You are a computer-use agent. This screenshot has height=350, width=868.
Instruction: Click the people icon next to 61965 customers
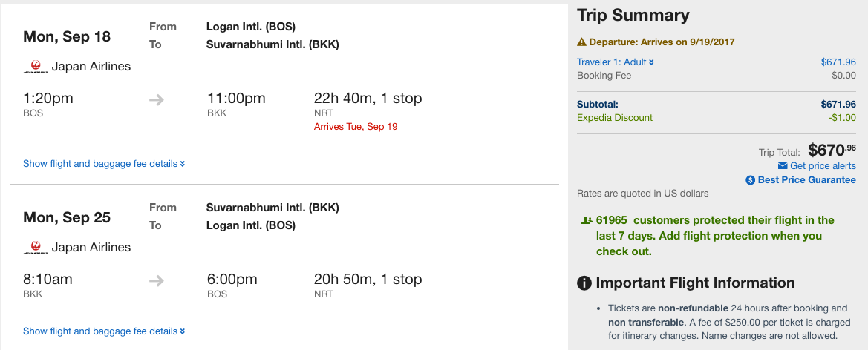586,220
